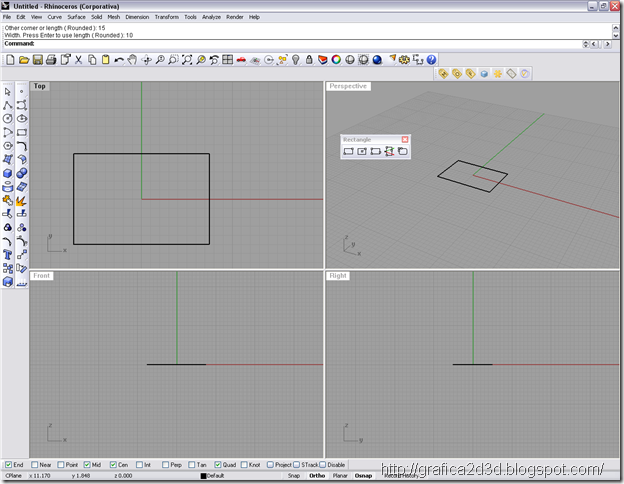Enable the Knot osnap checkbox
The height and width of the screenshot is (484, 624).
tap(244, 464)
